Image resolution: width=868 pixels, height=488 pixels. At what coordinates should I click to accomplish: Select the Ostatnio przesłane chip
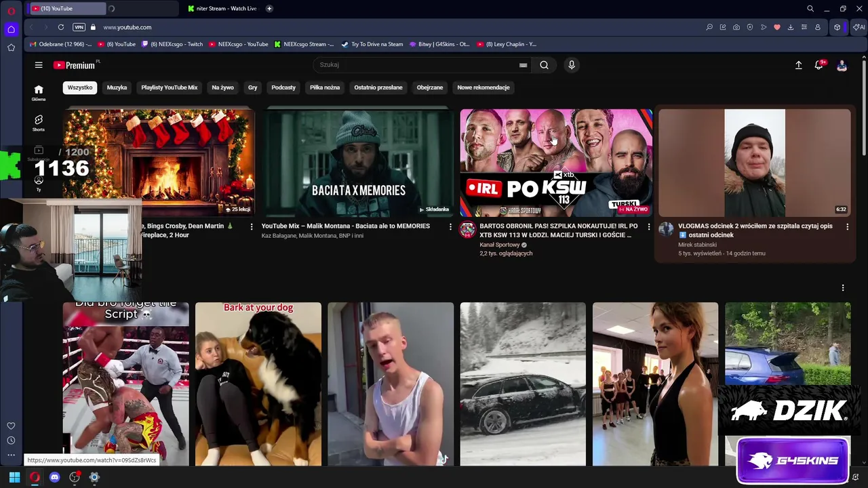(x=378, y=87)
